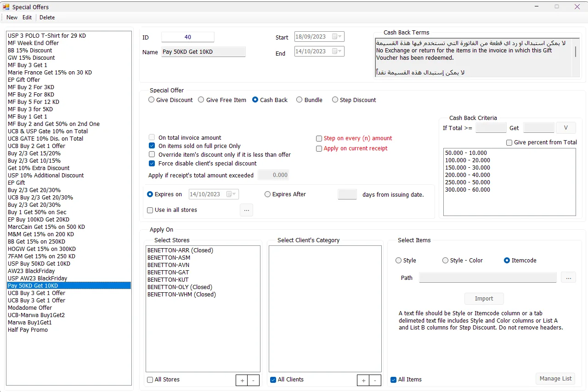Screen dimensions: 588x392
Task: Enable Apply on current receipt
Action: point(352,148)
